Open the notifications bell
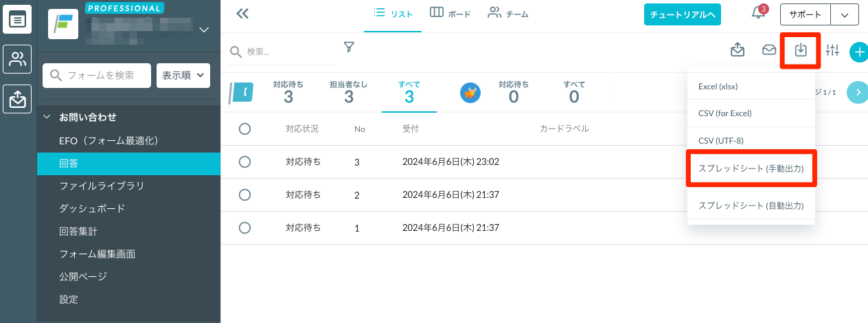 tap(757, 12)
